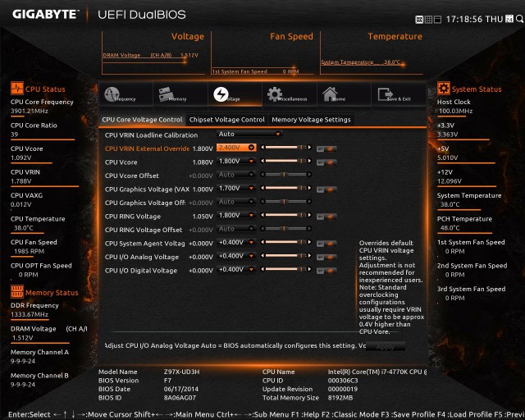525x420 pixels.
Task: Click the 17:18:56 THU clock display
Action: [x=474, y=19]
